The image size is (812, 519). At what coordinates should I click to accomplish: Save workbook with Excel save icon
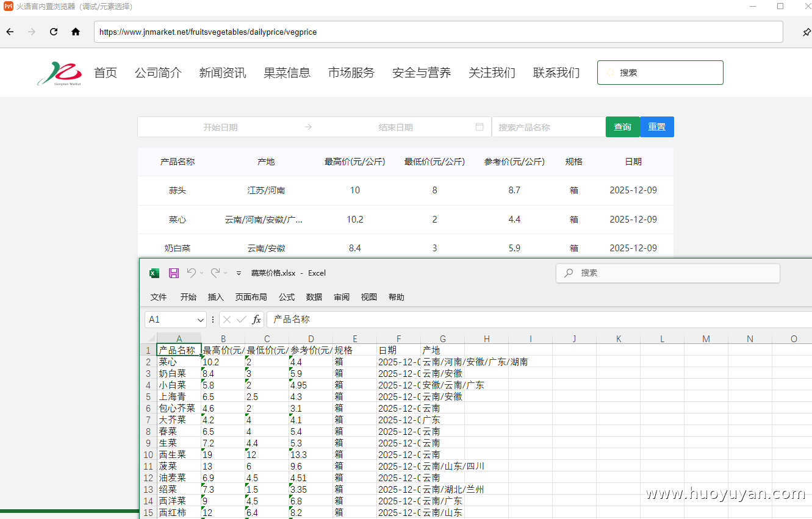[x=174, y=273]
